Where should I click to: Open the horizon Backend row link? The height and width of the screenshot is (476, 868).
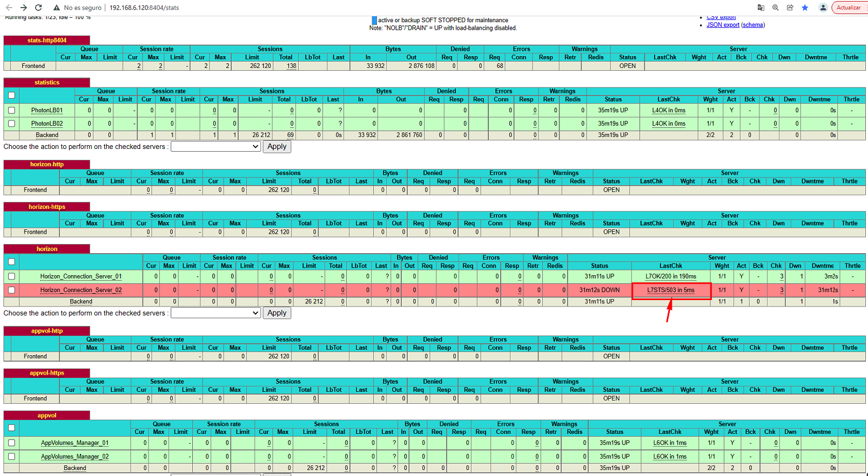(x=81, y=302)
